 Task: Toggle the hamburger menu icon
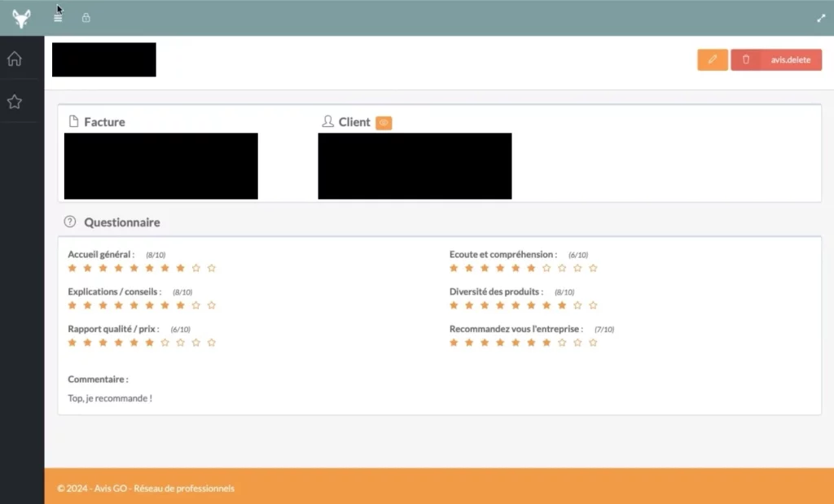58,18
